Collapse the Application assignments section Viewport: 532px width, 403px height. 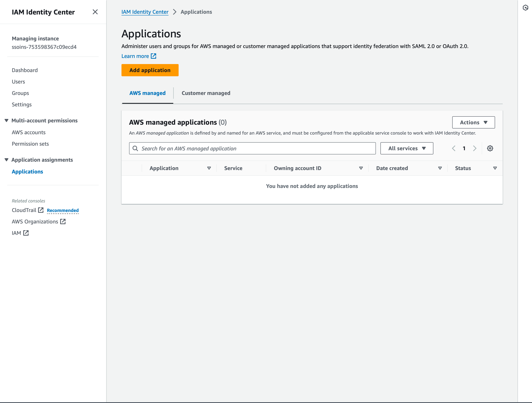point(6,160)
